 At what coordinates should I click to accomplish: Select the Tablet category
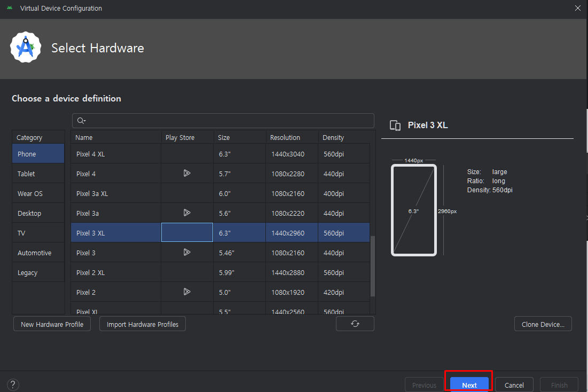pos(38,174)
